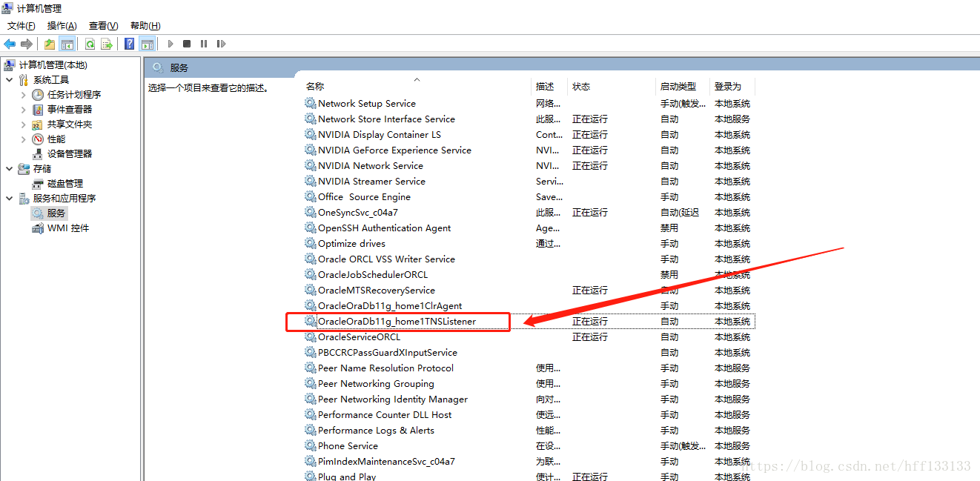
Task: Open the 文件(F) menu
Action: click(21, 26)
